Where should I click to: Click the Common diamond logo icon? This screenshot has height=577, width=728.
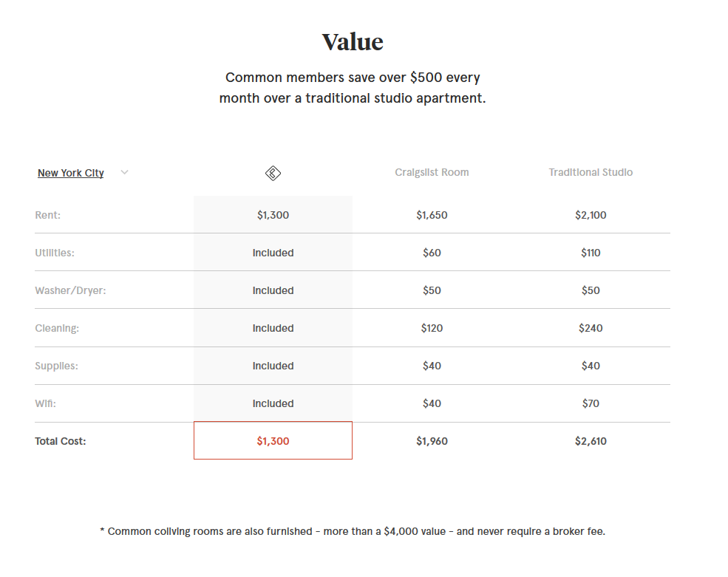(273, 173)
